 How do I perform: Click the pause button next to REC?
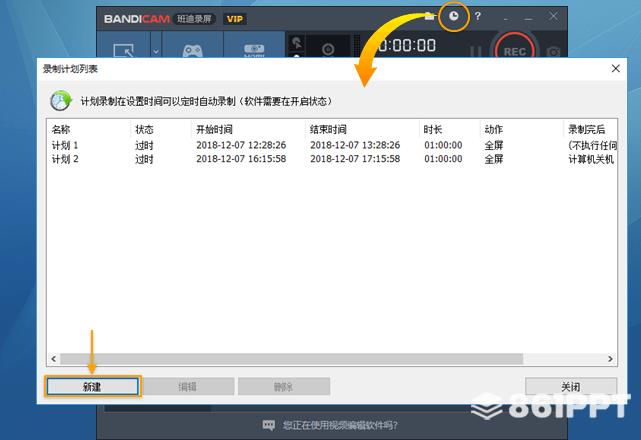pyautogui.click(x=475, y=52)
